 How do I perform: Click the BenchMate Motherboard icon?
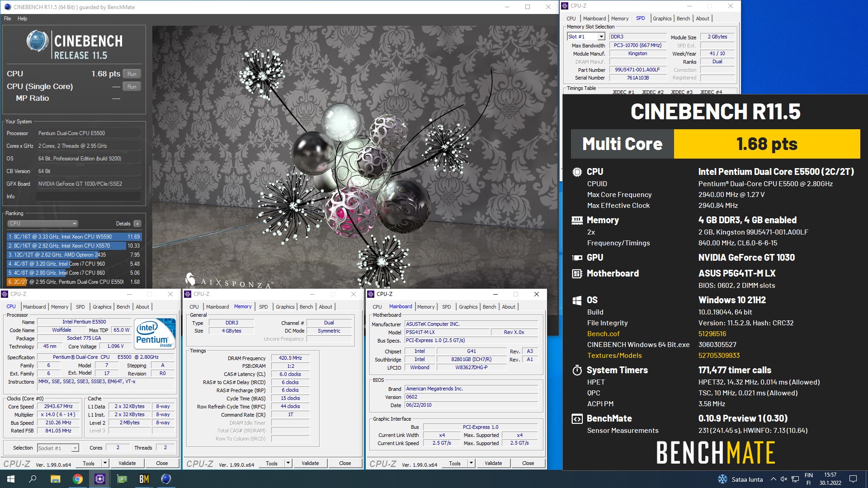[577, 274]
